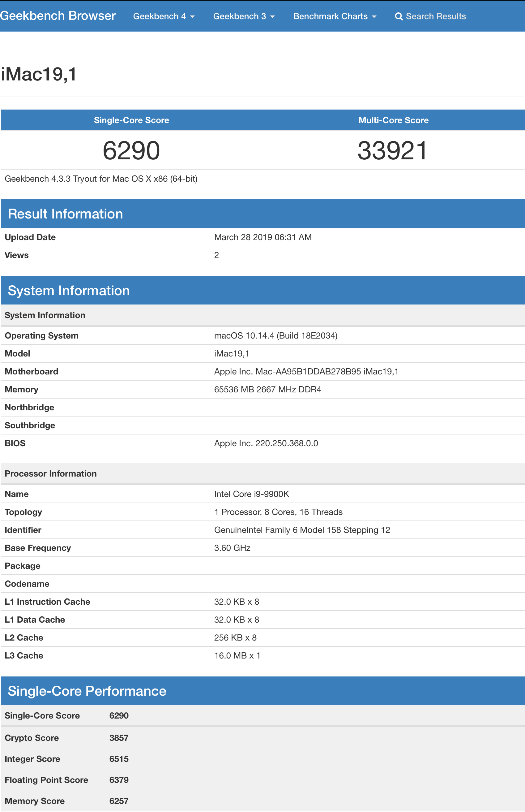
Task: Click the Base Frequency 3.60 GHz value
Action: [x=232, y=548]
